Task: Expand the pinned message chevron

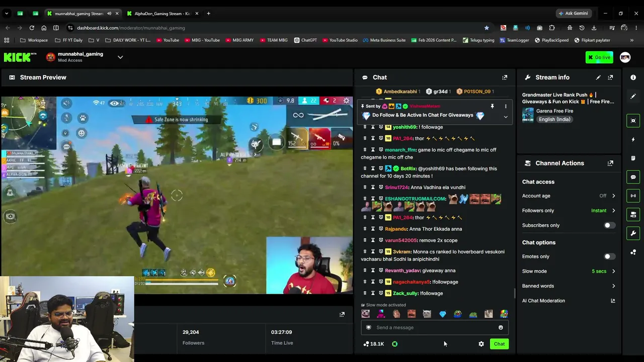Action: (x=506, y=117)
